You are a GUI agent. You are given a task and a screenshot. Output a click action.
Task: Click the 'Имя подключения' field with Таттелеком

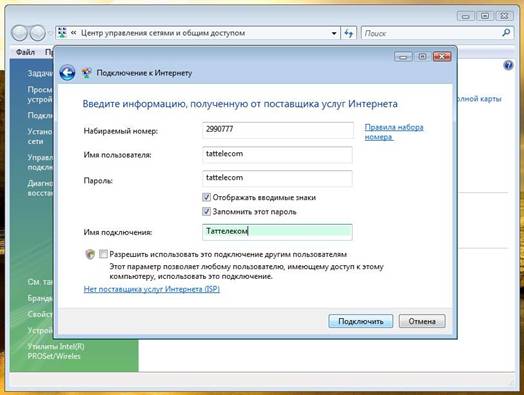277,232
